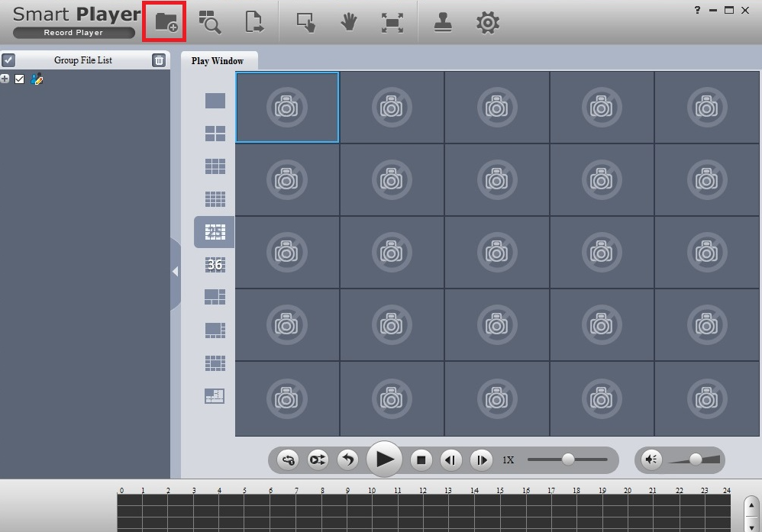Click the reverse playback button
Image resolution: width=762 pixels, height=532 pixels.
click(348, 459)
